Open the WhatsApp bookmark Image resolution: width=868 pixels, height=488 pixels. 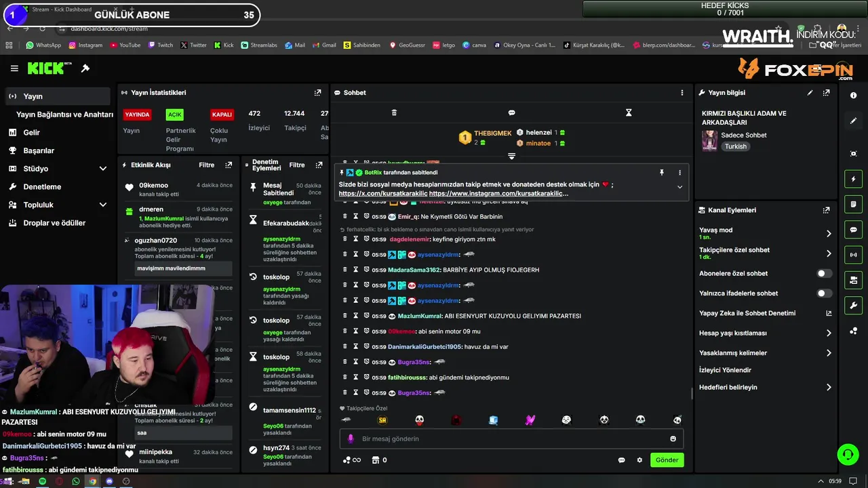coord(43,45)
